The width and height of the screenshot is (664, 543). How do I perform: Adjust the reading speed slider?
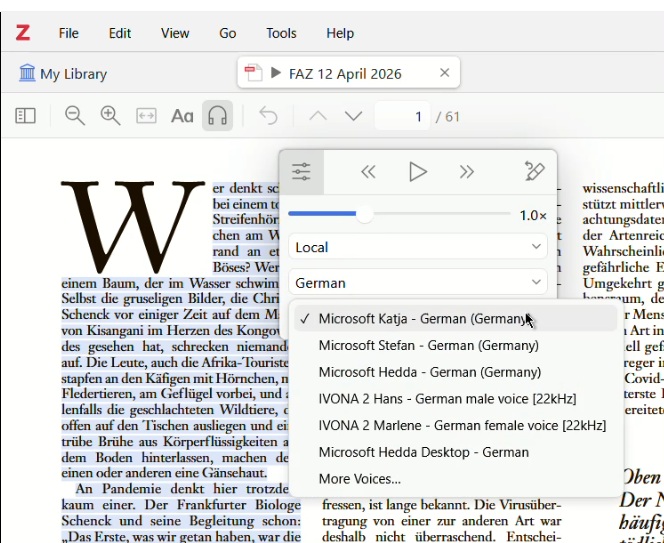[x=399, y=214]
